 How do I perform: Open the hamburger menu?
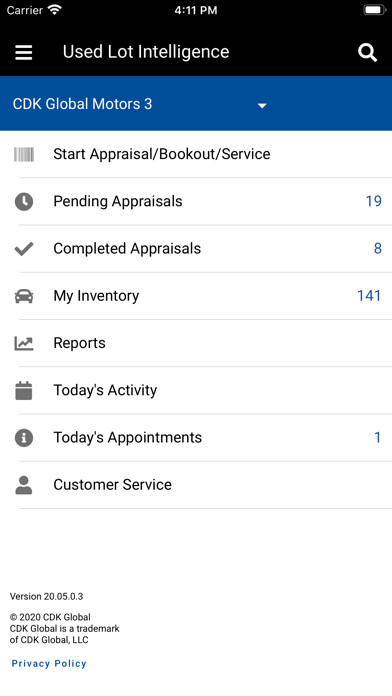tap(24, 52)
